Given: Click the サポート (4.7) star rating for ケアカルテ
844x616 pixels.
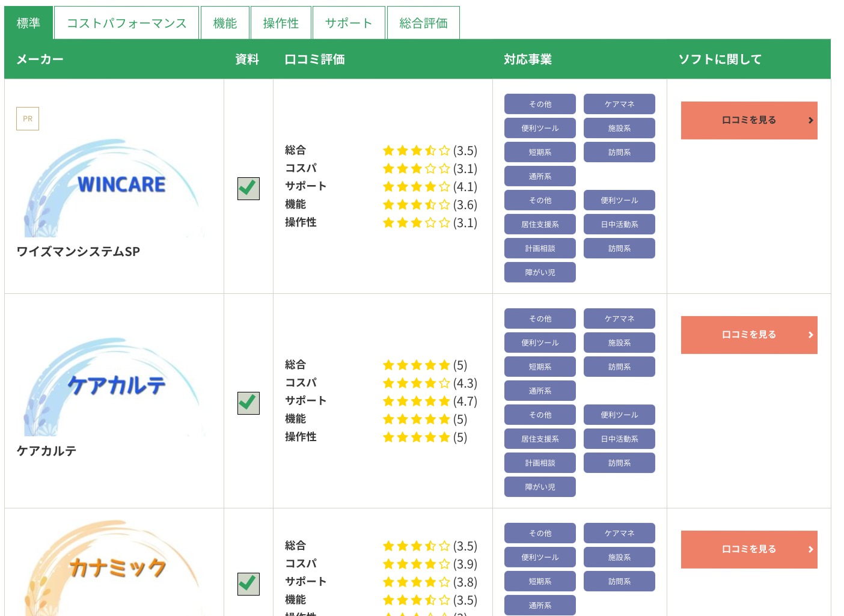Looking at the screenshot, I should pyautogui.click(x=430, y=401).
